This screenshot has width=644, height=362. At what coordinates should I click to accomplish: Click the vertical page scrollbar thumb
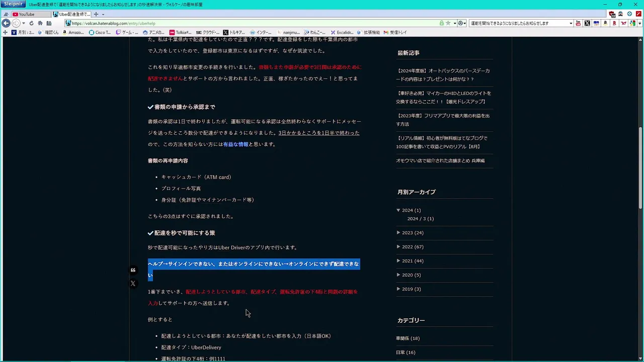point(641,168)
